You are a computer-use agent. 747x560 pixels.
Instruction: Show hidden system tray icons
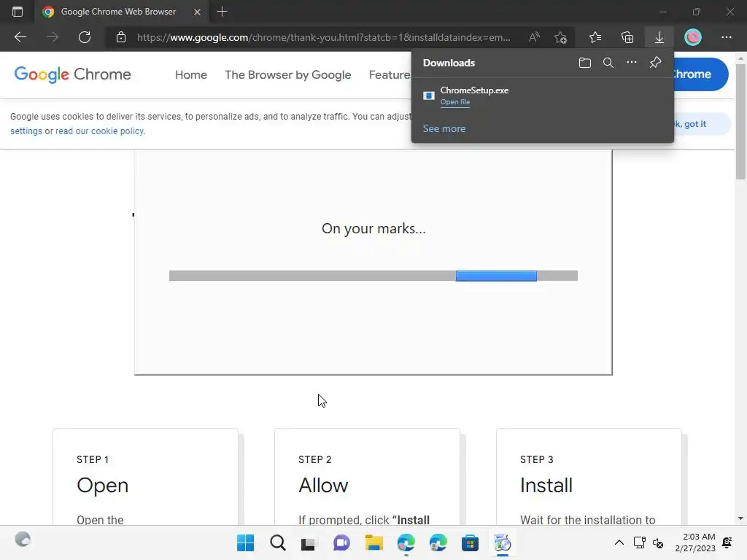[619, 542]
